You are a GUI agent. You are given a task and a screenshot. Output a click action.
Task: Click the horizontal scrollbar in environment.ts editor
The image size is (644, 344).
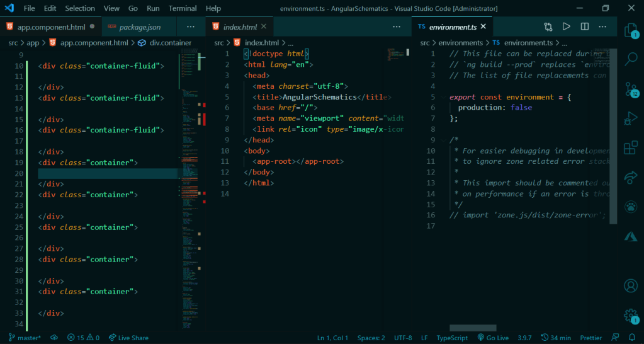pos(472,328)
